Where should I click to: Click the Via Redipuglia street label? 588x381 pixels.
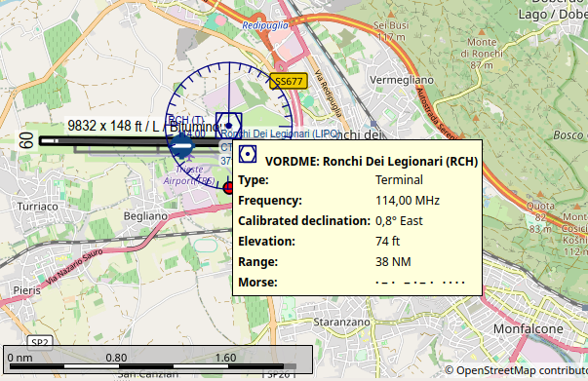coord(328,94)
